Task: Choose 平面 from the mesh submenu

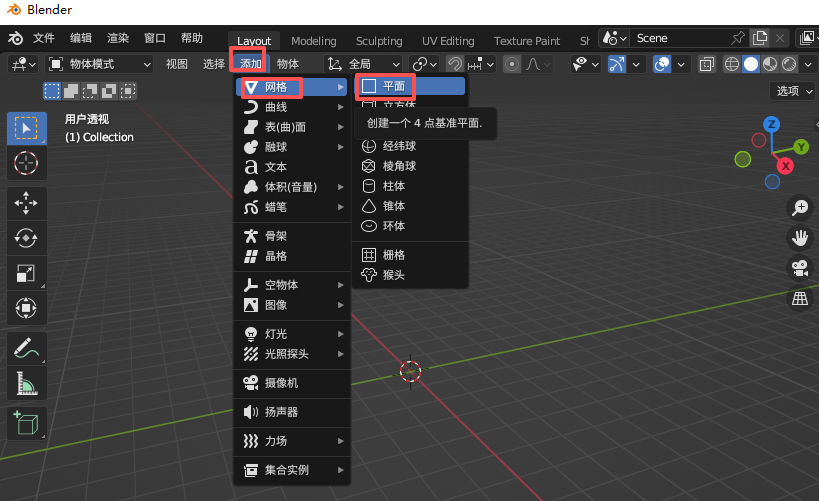Action: point(409,86)
